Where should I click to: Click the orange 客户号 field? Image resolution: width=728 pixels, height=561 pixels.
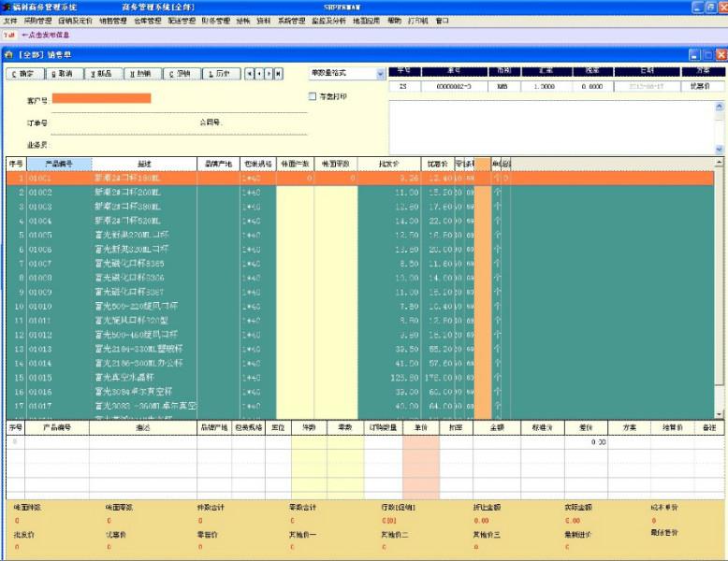[101, 98]
